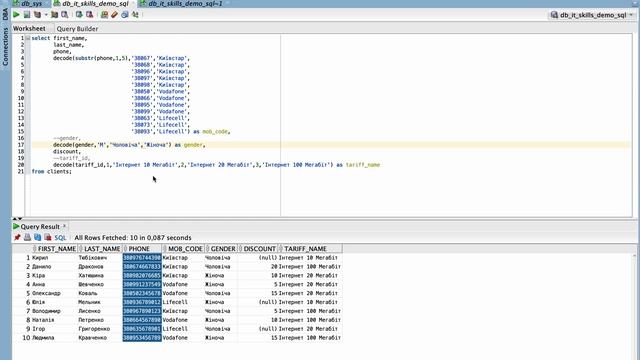This screenshot has width=640, height=360.
Task: Click the mob_code alias on line 15
Action: (x=215, y=132)
